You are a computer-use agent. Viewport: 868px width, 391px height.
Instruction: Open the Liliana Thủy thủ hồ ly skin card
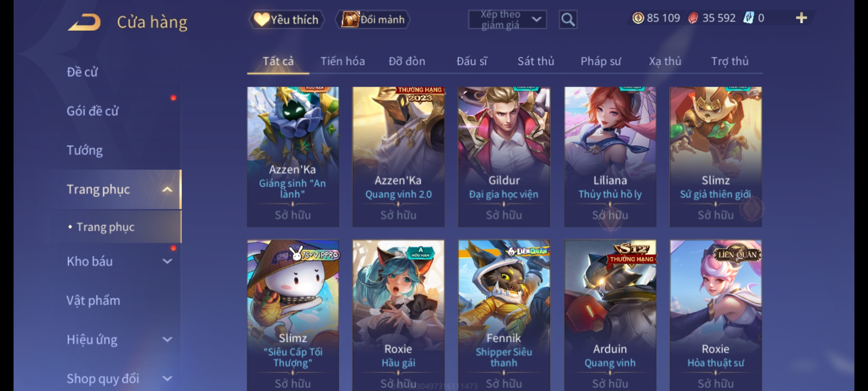tap(610, 157)
